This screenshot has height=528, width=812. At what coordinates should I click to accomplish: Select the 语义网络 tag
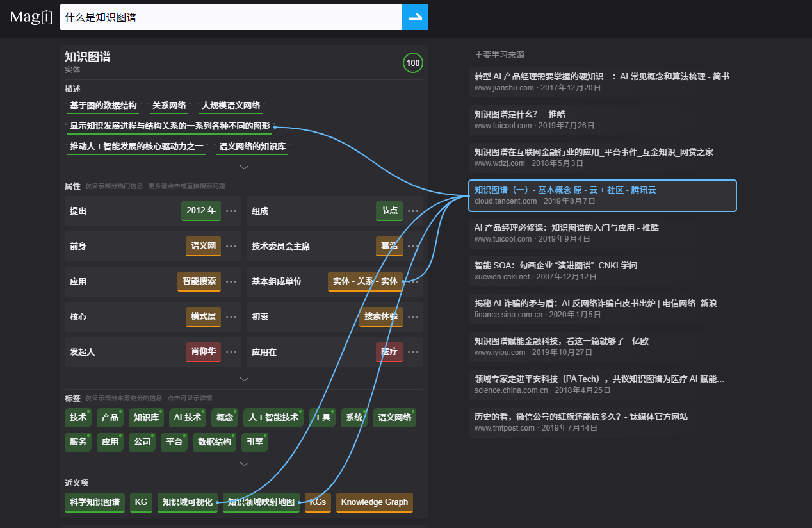click(394, 418)
